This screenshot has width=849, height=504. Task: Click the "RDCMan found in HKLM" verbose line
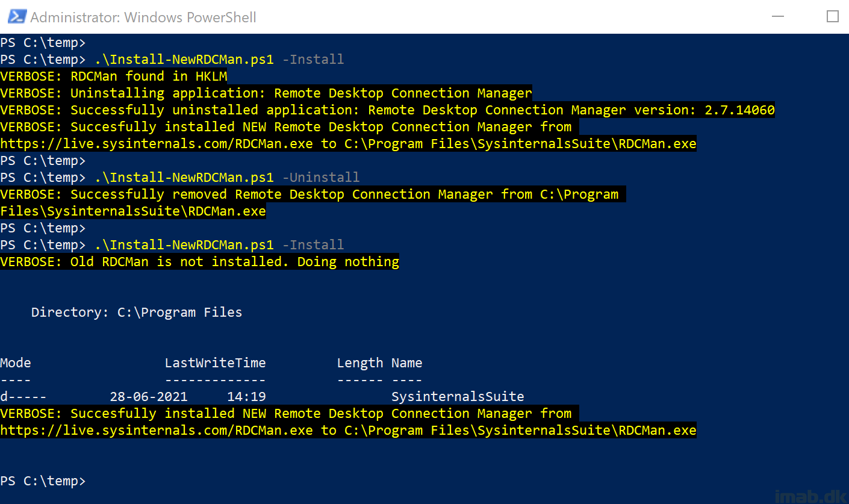pos(113,76)
